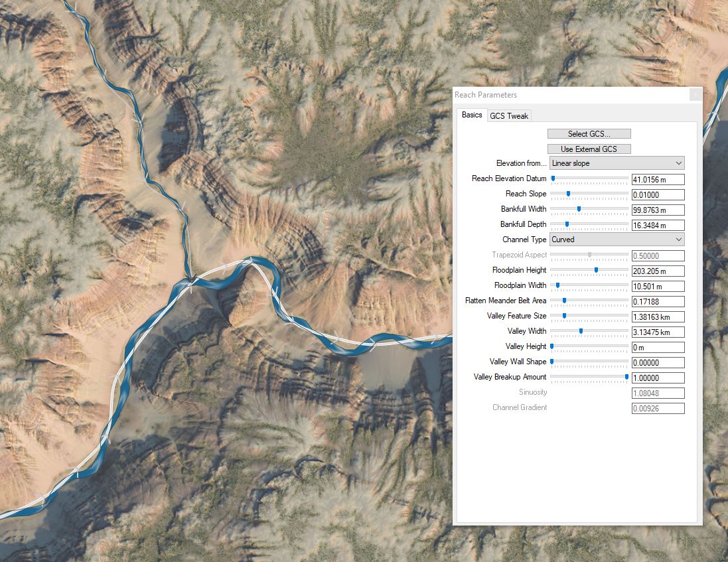
Task: Select the Floodplain Width value field
Action: pos(657,287)
